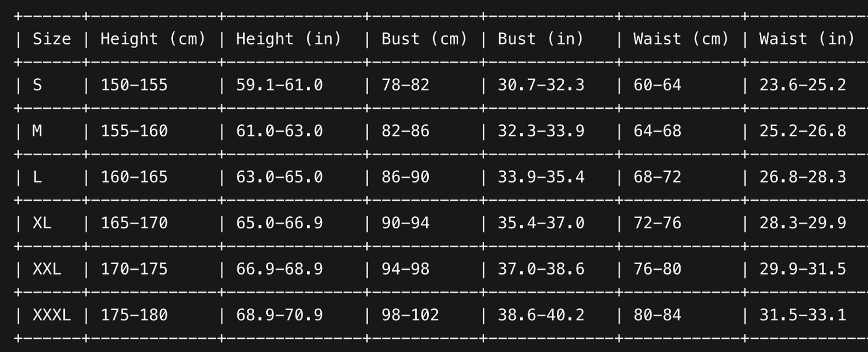Click the 150-155 height value

(134, 85)
